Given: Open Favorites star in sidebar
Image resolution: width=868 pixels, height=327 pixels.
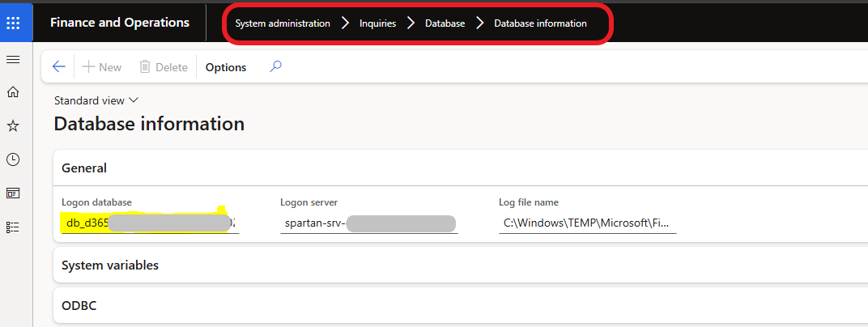Looking at the screenshot, I should tap(13, 126).
